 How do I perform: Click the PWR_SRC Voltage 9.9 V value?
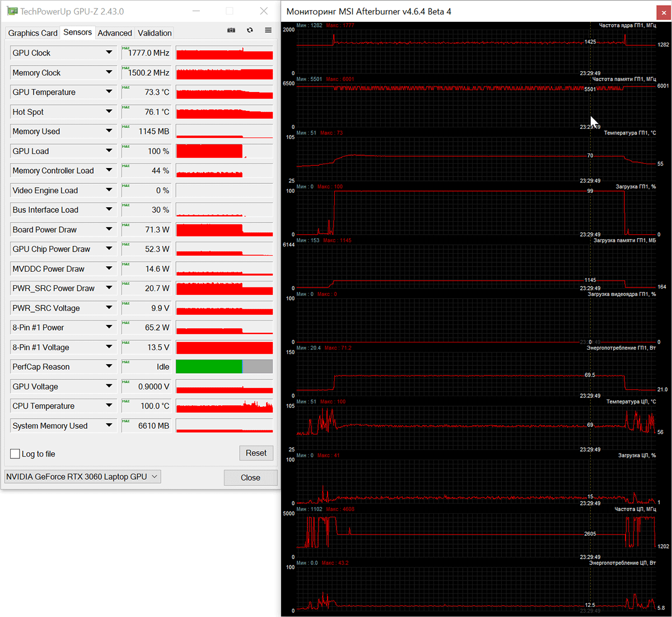(160, 308)
